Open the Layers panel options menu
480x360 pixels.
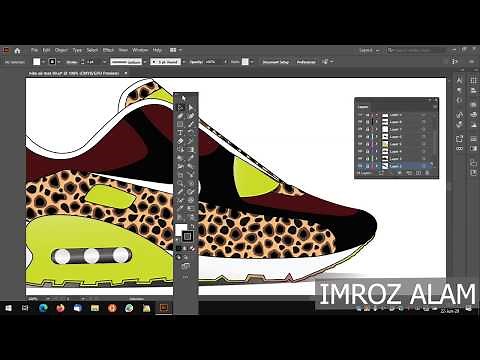click(x=435, y=107)
